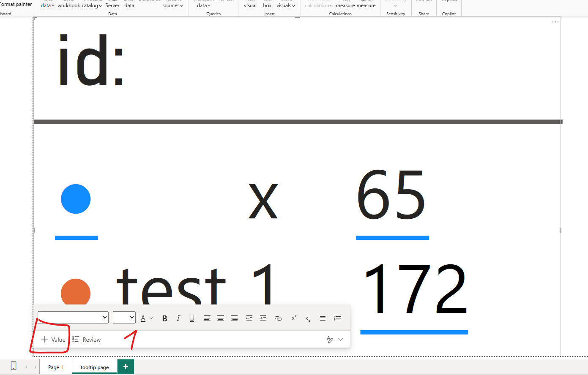Decrease the text indent
The image size is (588, 375).
point(249,318)
